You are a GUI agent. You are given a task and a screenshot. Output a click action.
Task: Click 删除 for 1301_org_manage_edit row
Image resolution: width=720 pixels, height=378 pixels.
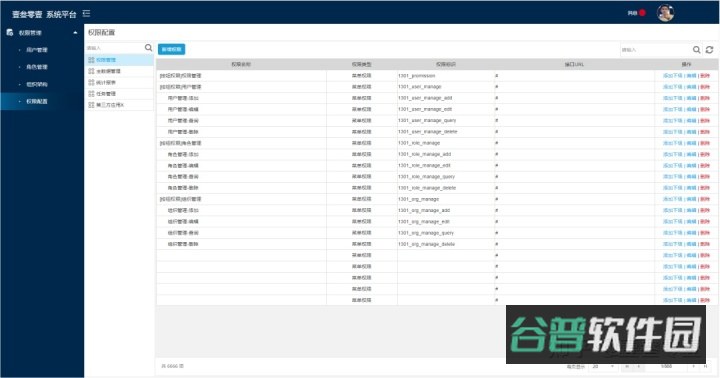coord(705,222)
